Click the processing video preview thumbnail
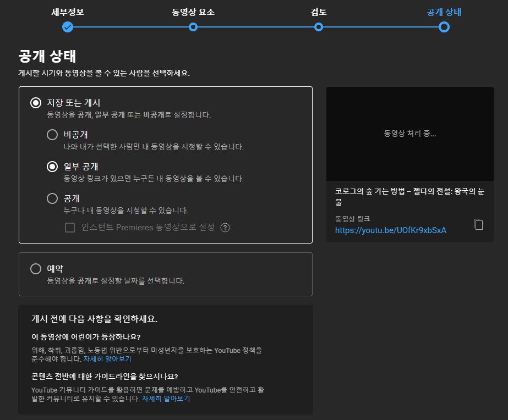 coord(410,134)
